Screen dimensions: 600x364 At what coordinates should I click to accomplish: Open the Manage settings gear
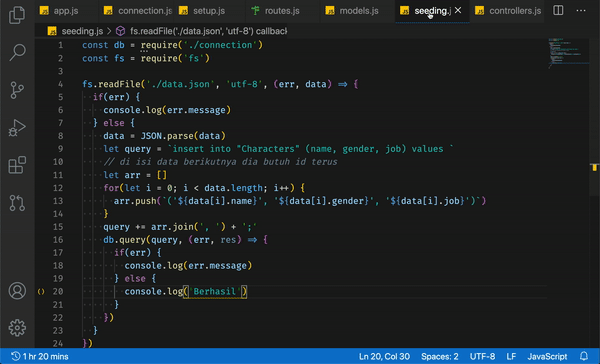coord(17,328)
